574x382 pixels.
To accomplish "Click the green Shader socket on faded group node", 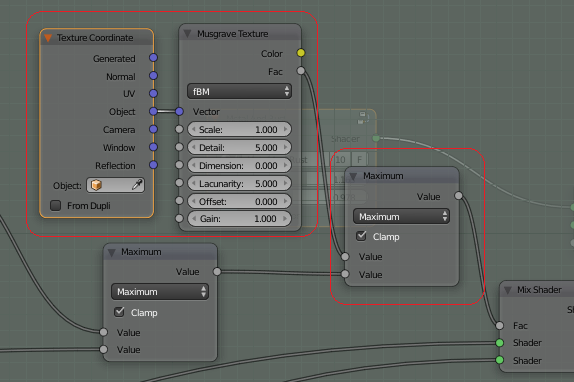I will [x=376, y=138].
